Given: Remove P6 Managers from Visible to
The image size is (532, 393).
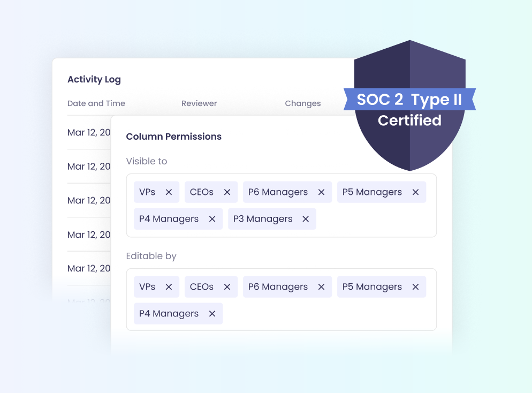Looking at the screenshot, I should (321, 192).
